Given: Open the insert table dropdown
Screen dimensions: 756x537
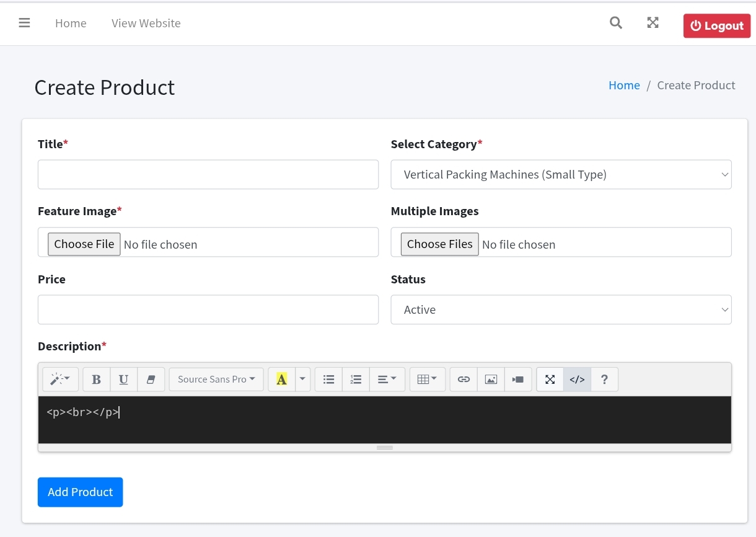Looking at the screenshot, I should click(x=428, y=379).
